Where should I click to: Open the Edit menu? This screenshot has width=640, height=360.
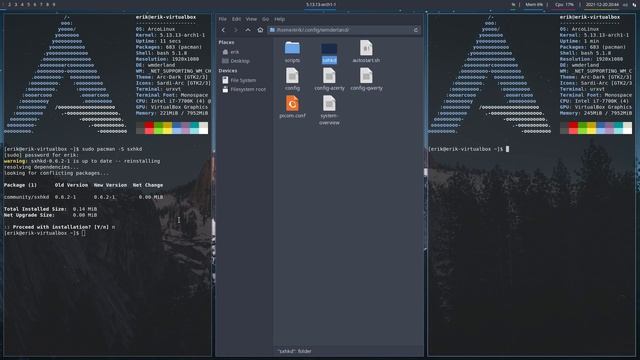click(236, 19)
